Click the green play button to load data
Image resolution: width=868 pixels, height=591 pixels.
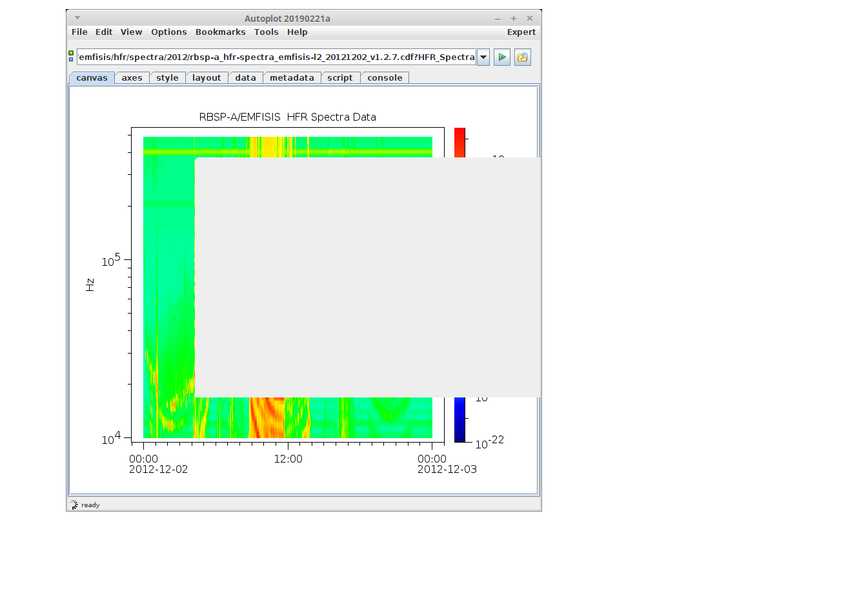[501, 57]
